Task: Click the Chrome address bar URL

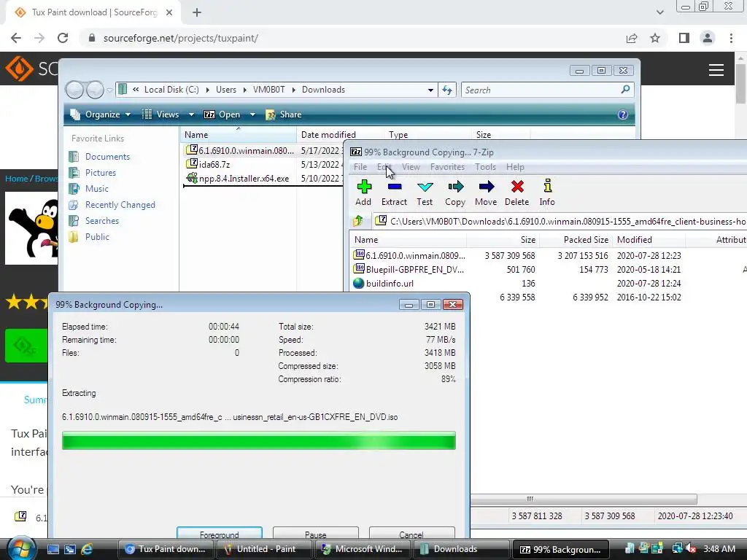Action: click(181, 38)
